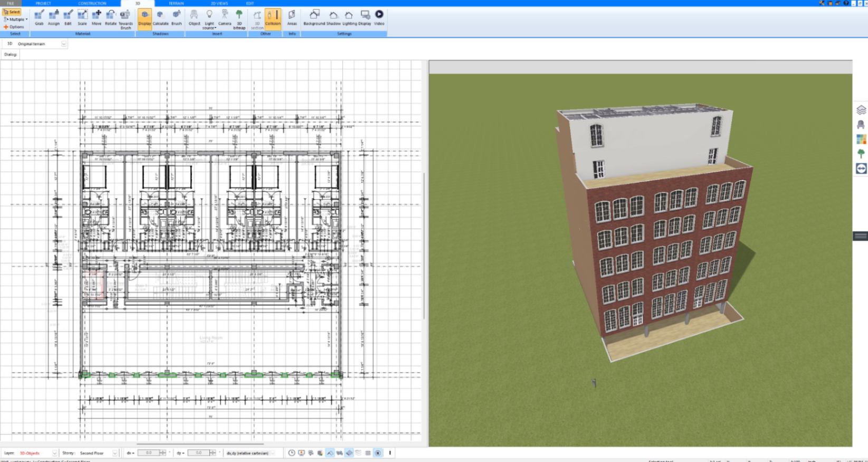Click the Options button
This screenshot has height=462, width=868.
click(x=14, y=27)
